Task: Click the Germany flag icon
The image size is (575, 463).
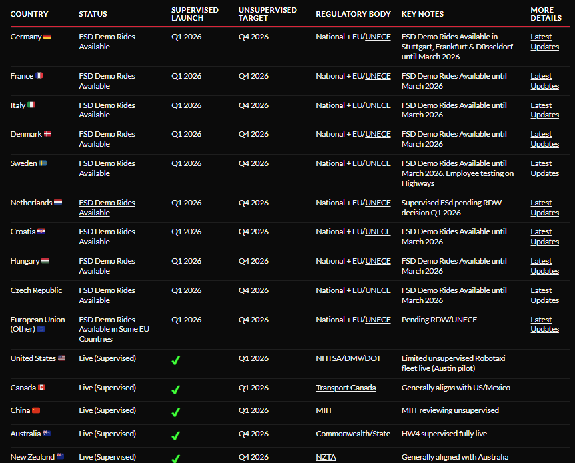Action: coord(47,37)
